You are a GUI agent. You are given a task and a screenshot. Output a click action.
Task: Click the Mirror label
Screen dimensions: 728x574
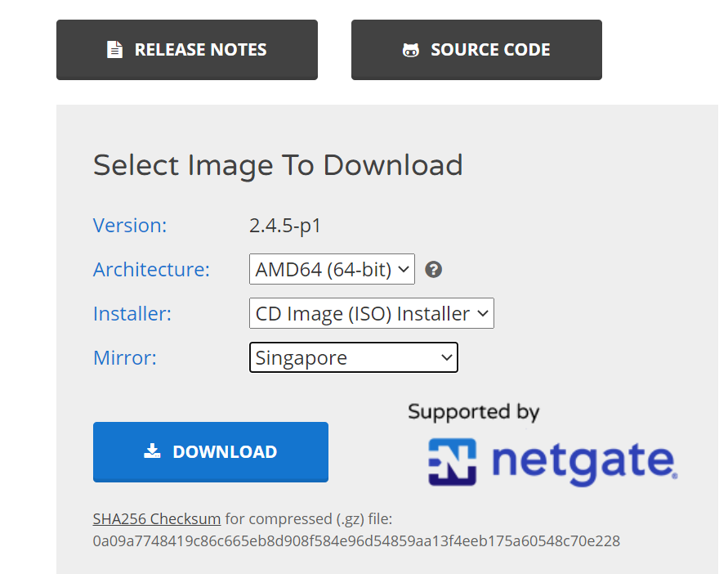pos(124,358)
